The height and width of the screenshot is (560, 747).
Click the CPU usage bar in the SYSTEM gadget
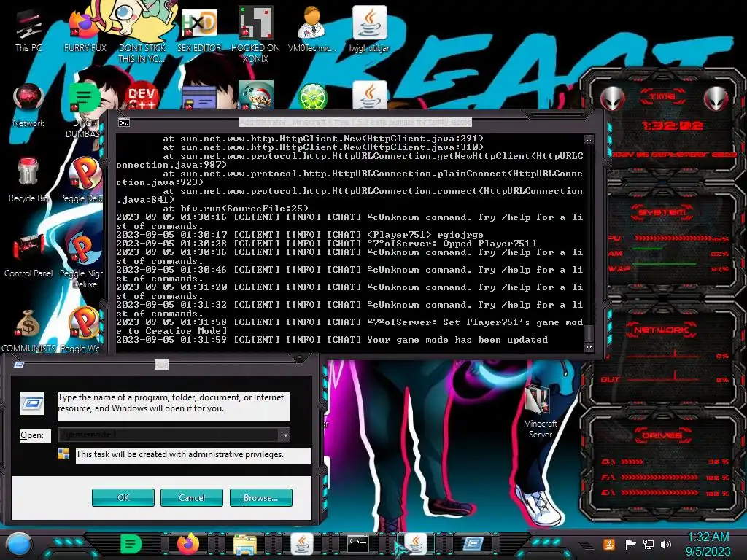[x=672, y=238]
